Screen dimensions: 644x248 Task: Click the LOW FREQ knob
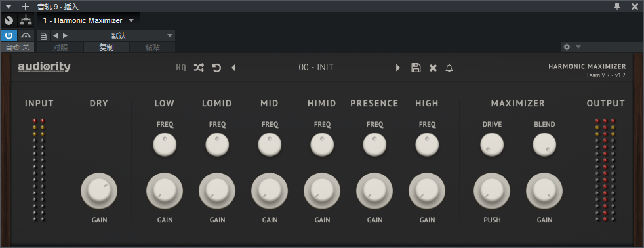tap(165, 145)
